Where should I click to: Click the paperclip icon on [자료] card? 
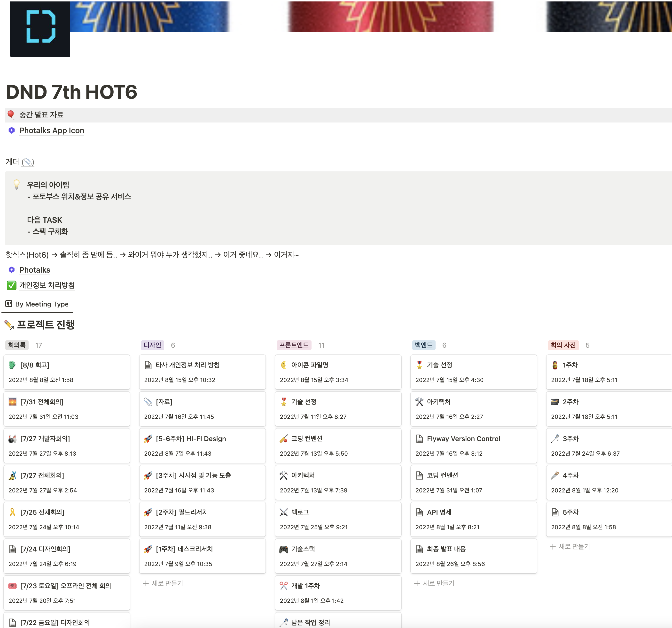(148, 402)
